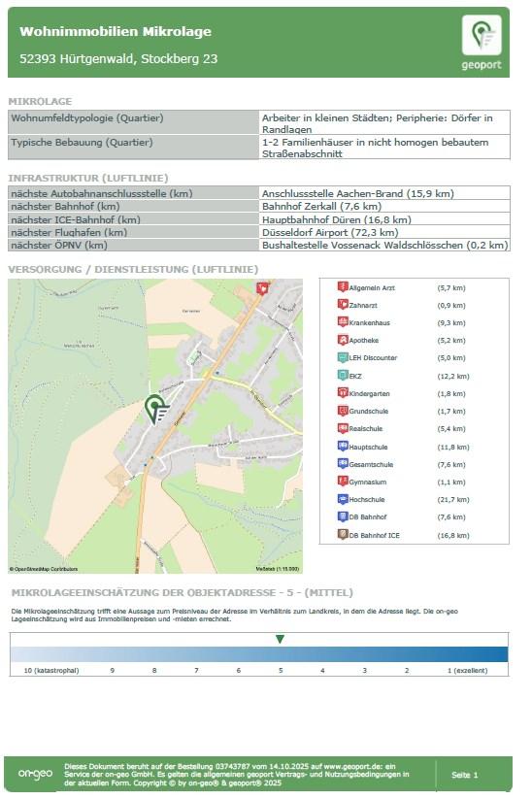The image size is (532, 799).
Task: Click rating label 10 (katastrophal)
Action: (51, 671)
